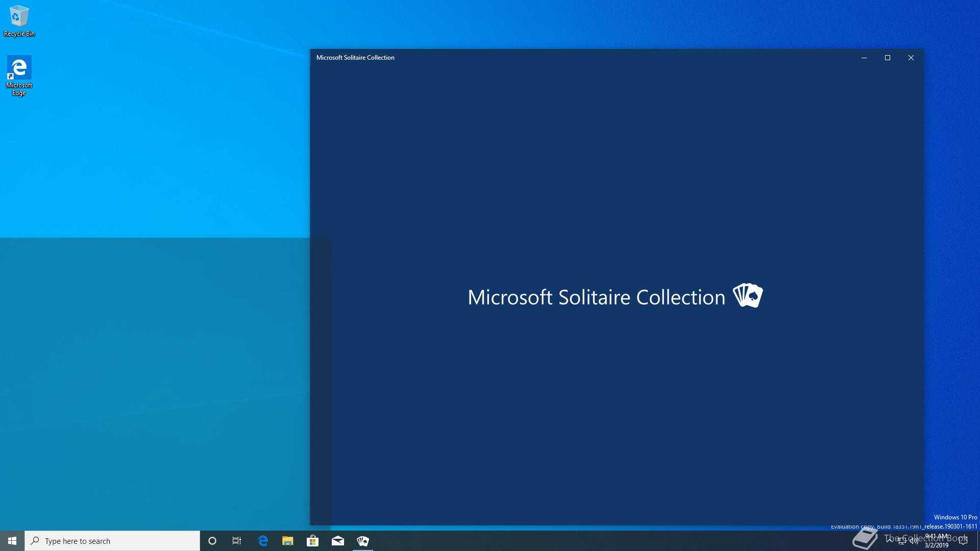Open the volume control tray icon

tap(914, 541)
